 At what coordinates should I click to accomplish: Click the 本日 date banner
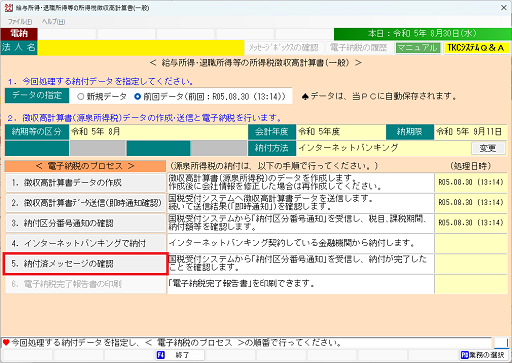point(422,34)
